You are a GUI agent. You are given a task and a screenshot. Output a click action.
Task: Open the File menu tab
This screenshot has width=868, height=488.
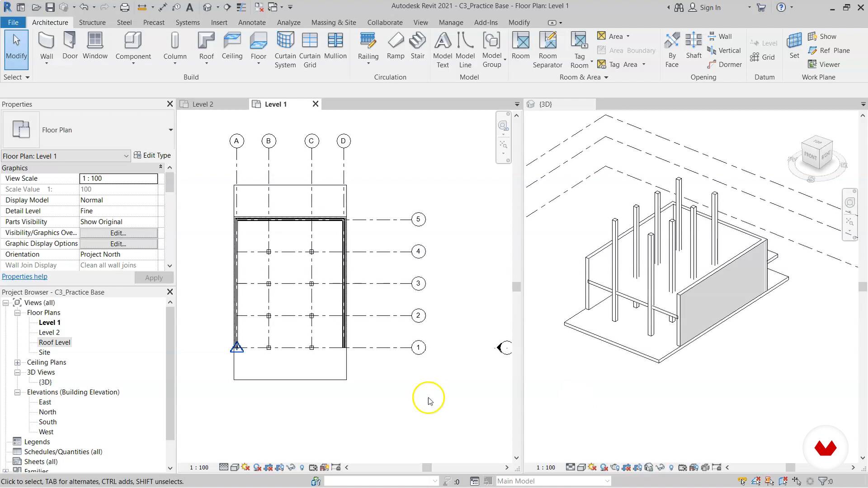[x=13, y=22]
